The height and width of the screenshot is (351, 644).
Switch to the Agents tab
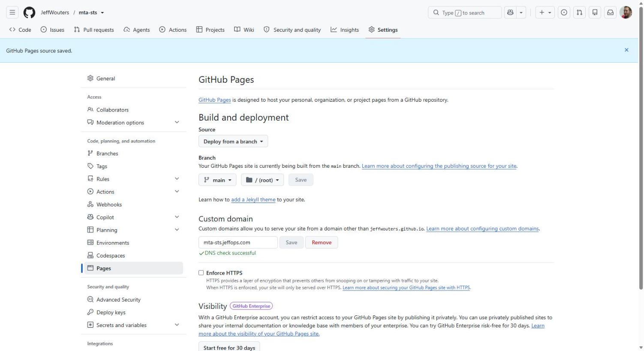pos(137,30)
